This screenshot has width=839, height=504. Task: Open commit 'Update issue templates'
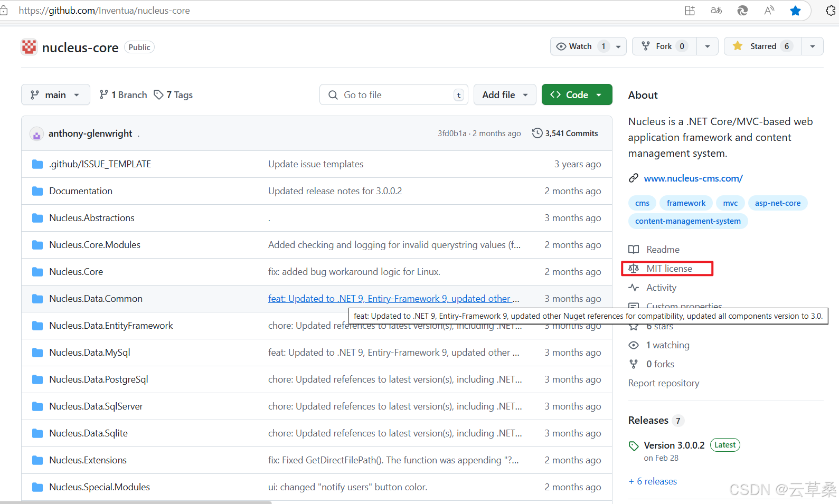316,164
